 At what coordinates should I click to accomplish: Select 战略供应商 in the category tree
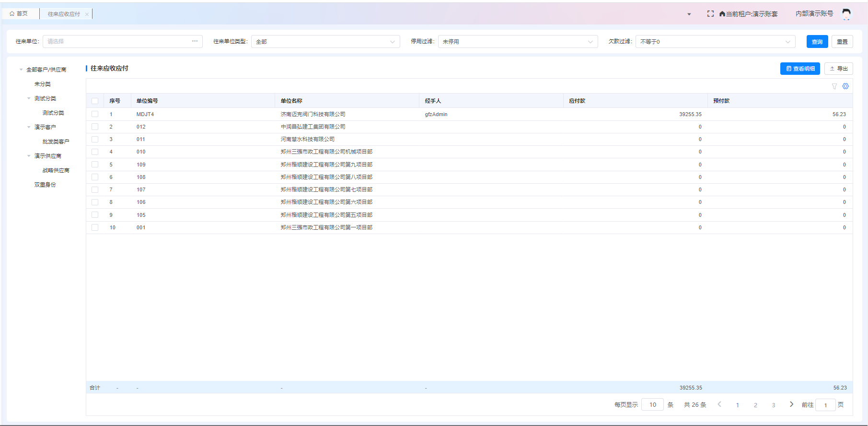click(56, 170)
